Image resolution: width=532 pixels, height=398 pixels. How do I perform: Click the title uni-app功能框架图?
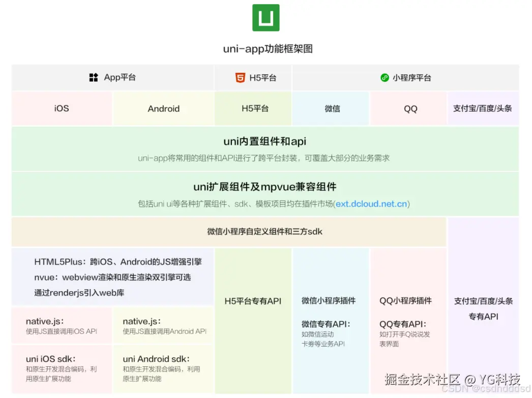[268, 49]
